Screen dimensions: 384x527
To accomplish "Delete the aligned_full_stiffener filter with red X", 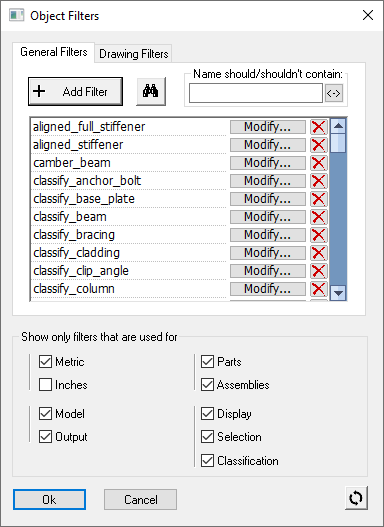I will click(318, 127).
